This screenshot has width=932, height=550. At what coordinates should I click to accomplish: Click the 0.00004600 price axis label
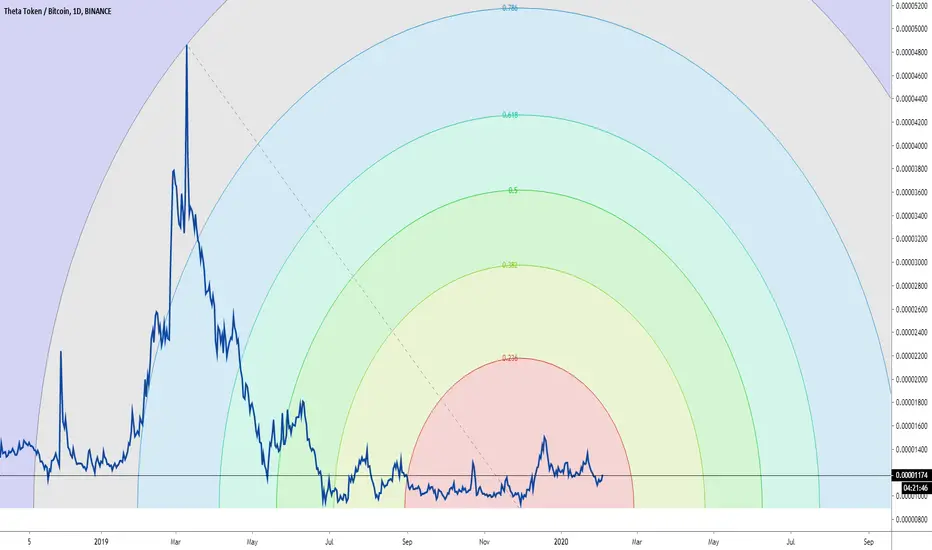[912, 76]
